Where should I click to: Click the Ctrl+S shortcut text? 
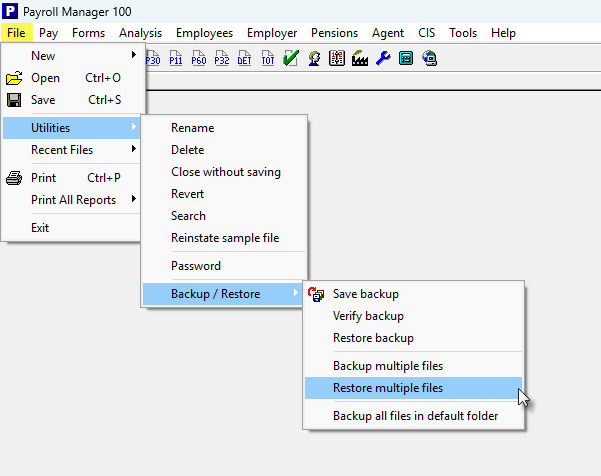pos(105,100)
